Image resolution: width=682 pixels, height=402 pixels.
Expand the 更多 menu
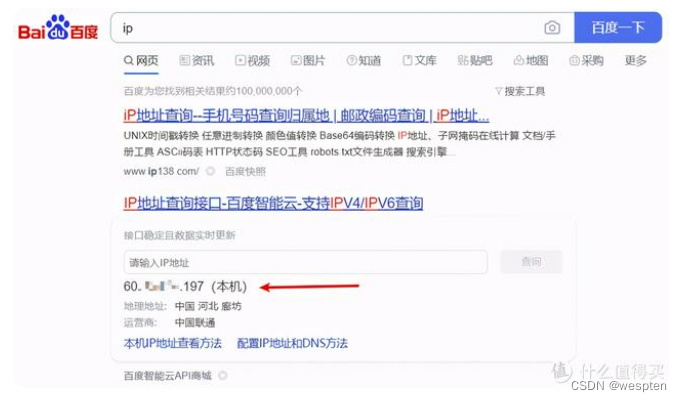[635, 60]
